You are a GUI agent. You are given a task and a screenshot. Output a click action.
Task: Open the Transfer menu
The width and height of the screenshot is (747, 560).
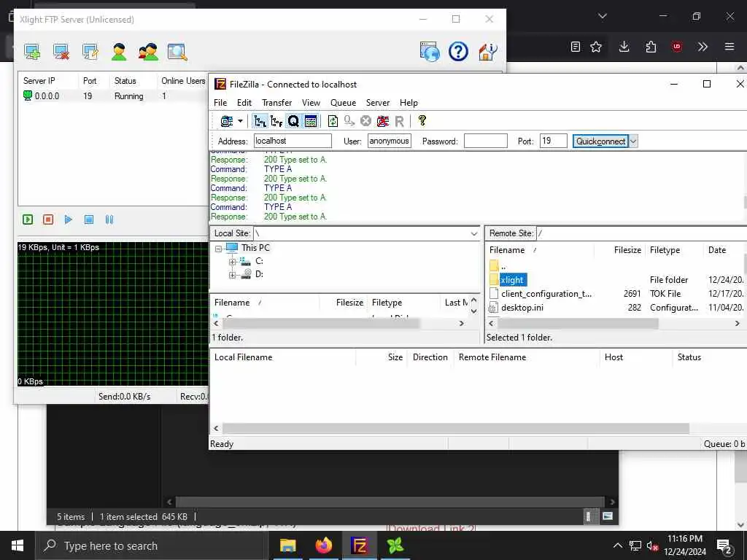[x=276, y=102]
